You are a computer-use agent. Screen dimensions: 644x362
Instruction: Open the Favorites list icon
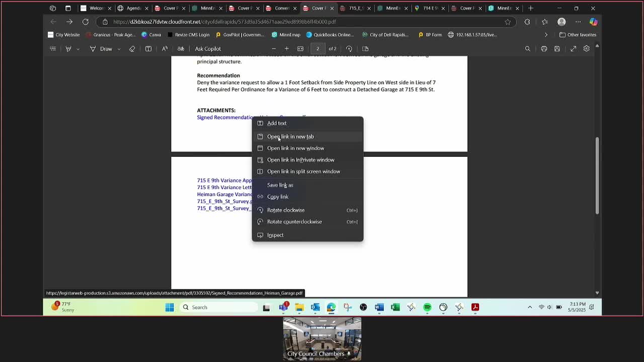(545, 22)
